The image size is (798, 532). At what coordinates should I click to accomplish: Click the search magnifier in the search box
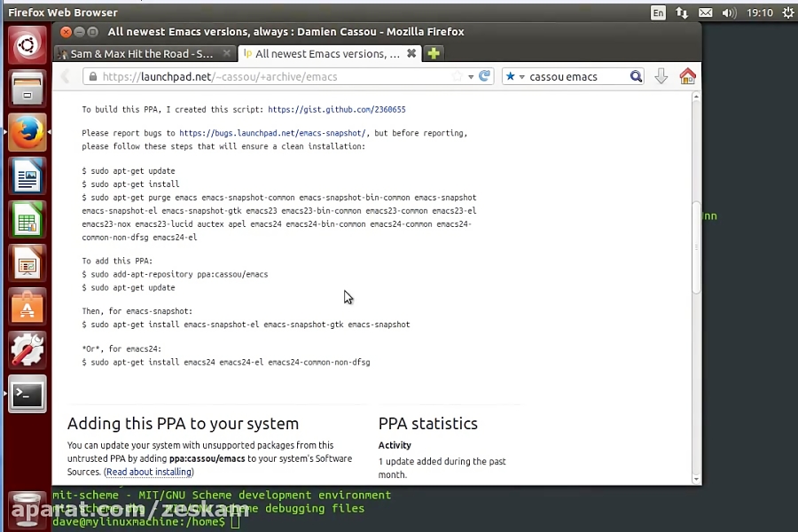point(637,76)
